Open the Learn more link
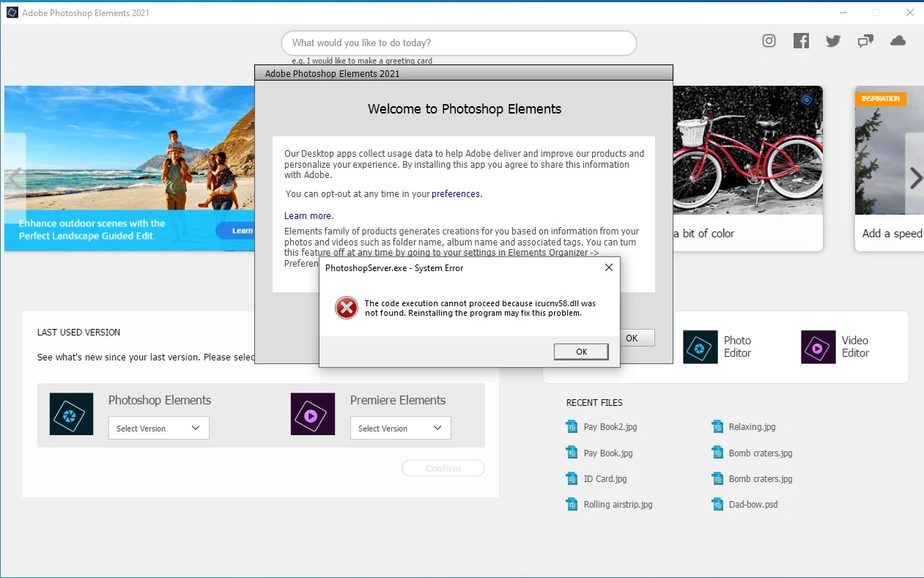The height and width of the screenshot is (578, 924). [308, 216]
